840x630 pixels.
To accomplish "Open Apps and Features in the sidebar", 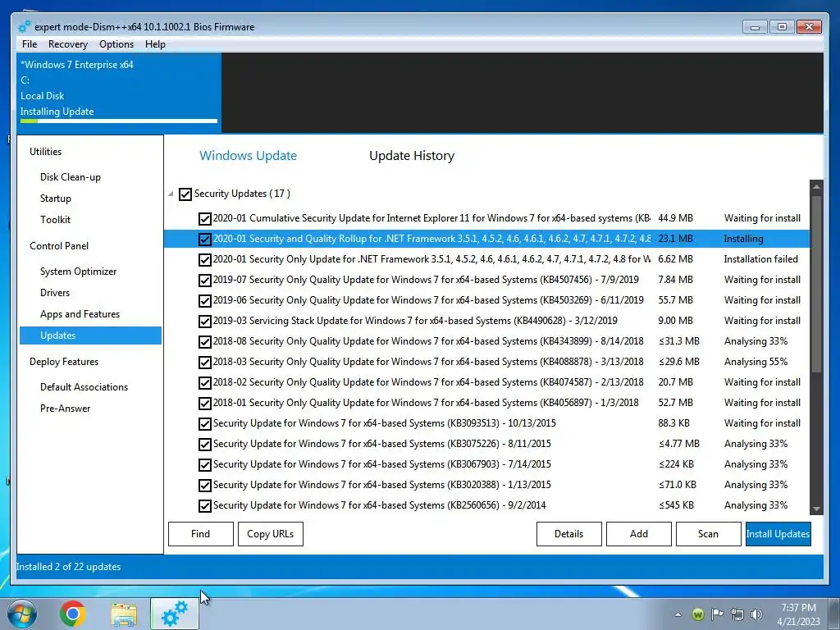I will 80,314.
